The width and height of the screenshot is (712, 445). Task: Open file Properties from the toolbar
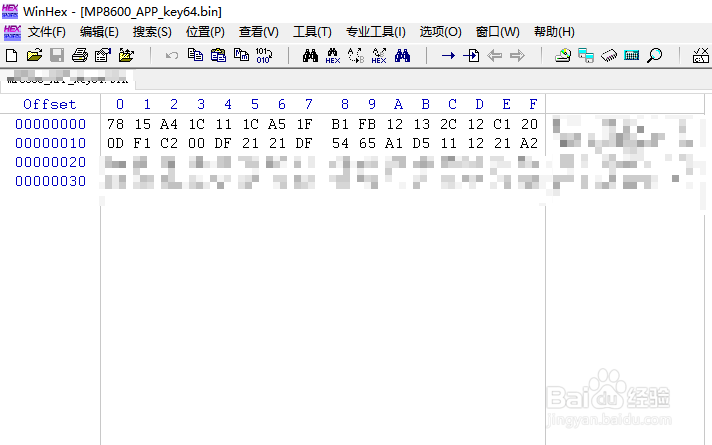(x=103, y=55)
